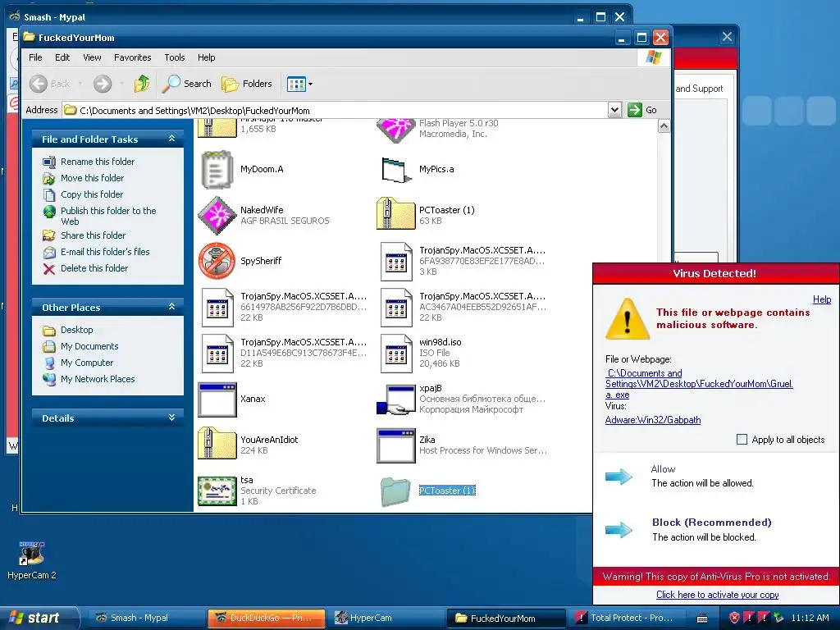Select the PCToaster (1) zip archive icon
Image resolution: width=840 pixels, height=630 pixels.
[396, 214]
